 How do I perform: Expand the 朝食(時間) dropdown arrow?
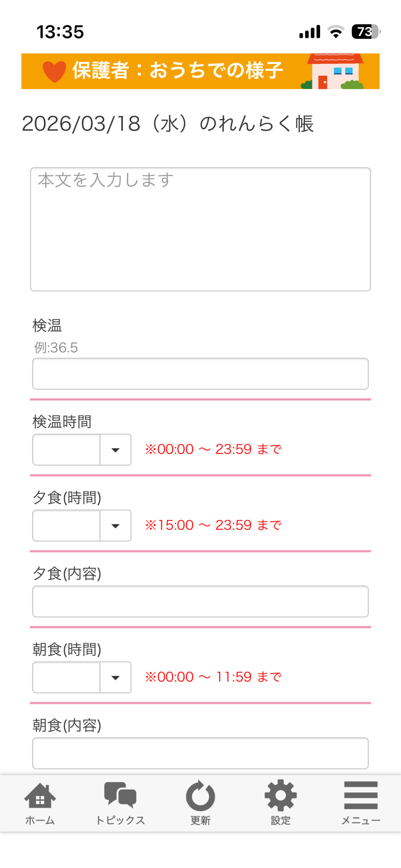click(x=115, y=678)
